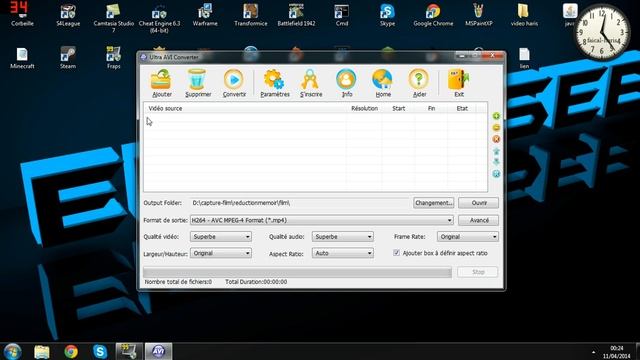Click Fraps taskbar button
The height and width of the screenshot is (360, 640).
click(129, 351)
